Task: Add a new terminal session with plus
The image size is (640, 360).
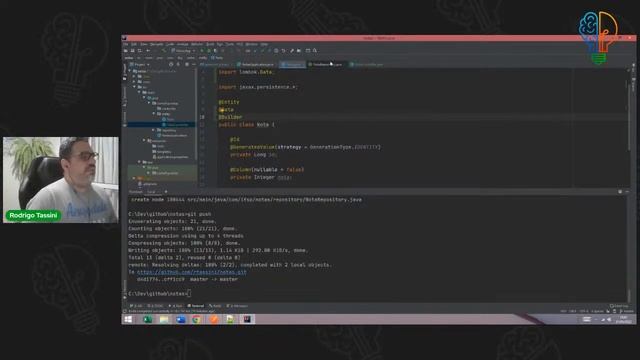Action: click(166, 192)
